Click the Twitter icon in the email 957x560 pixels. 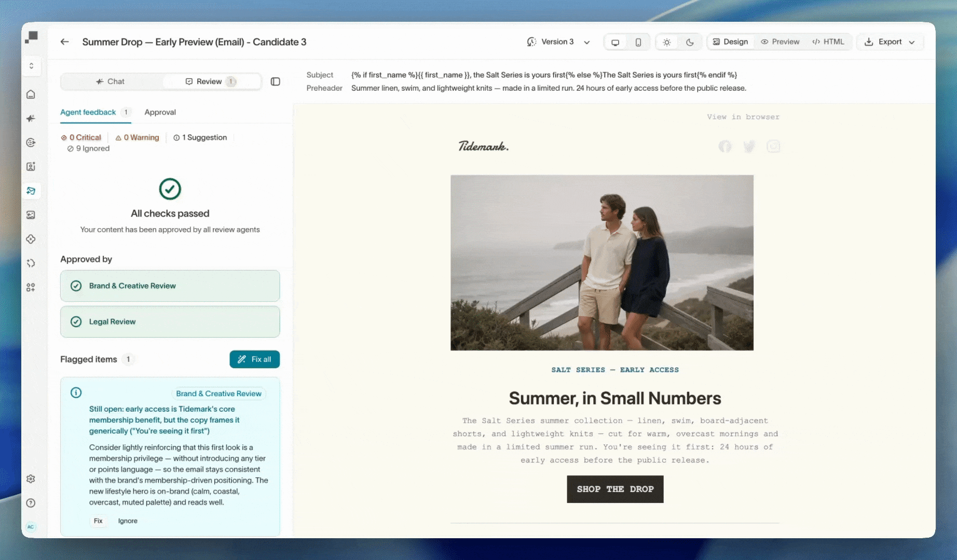tap(749, 147)
